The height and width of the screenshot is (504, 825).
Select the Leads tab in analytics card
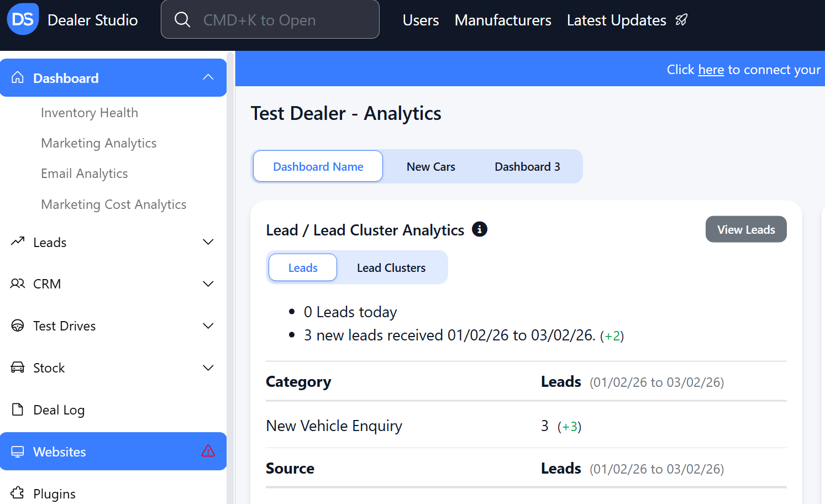[x=303, y=267]
